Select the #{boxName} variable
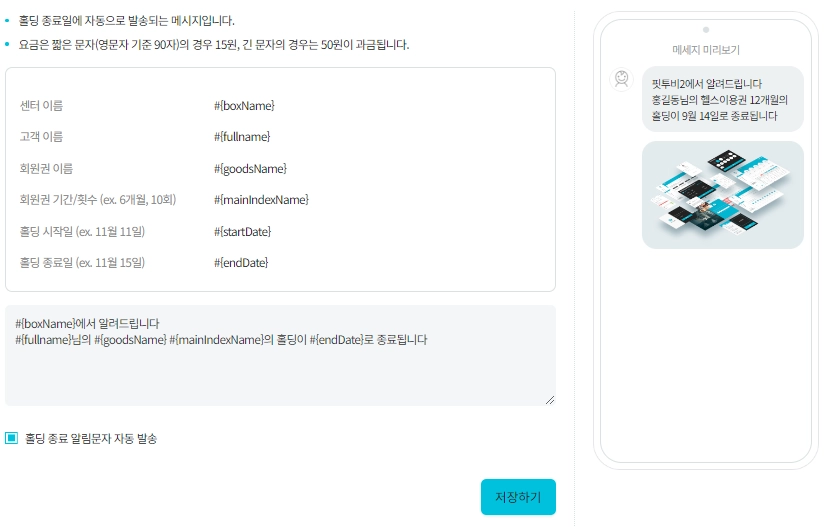The width and height of the screenshot is (832, 527). coord(244,106)
